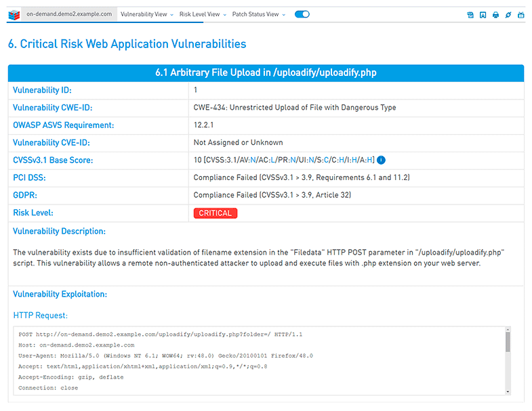The image size is (532, 411).
Task: Click the red CRITICAL risk badge
Action: pyautogui.click(x=216, y=213)
